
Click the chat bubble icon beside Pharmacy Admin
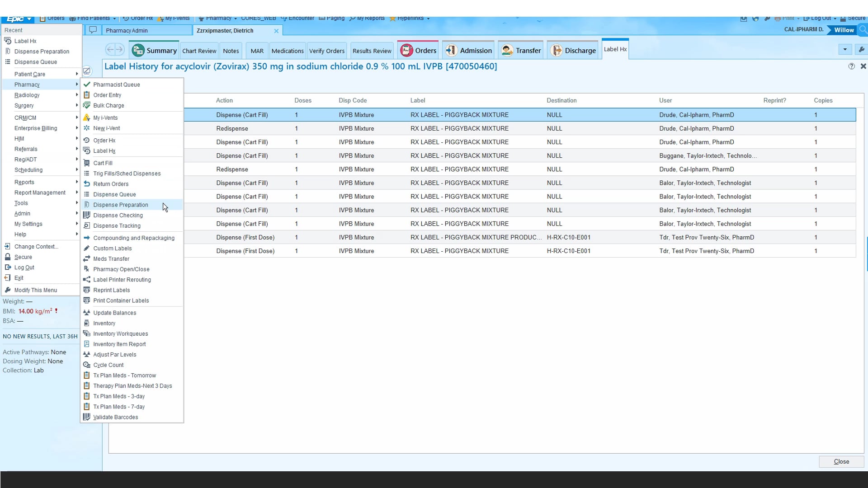(93, 30)
